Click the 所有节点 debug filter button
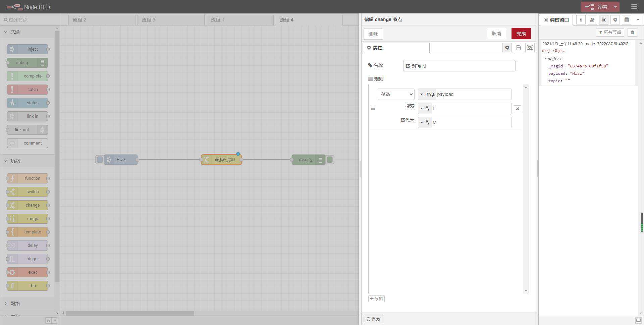 click(x=610, y=32)
